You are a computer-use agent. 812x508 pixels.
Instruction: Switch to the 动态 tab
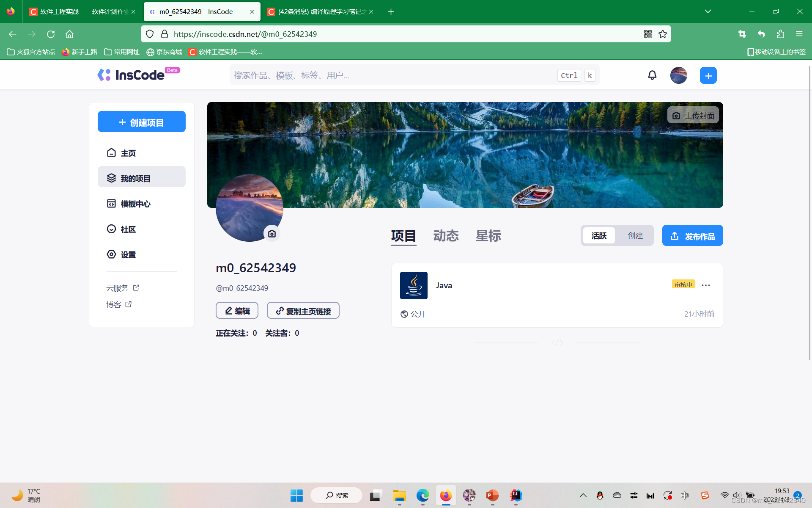[446, 236]
